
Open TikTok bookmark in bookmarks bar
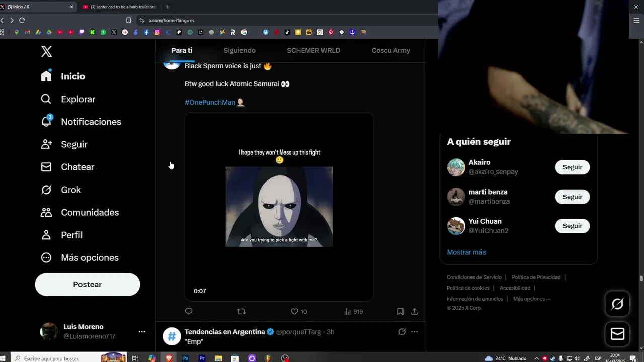point(287,32)
